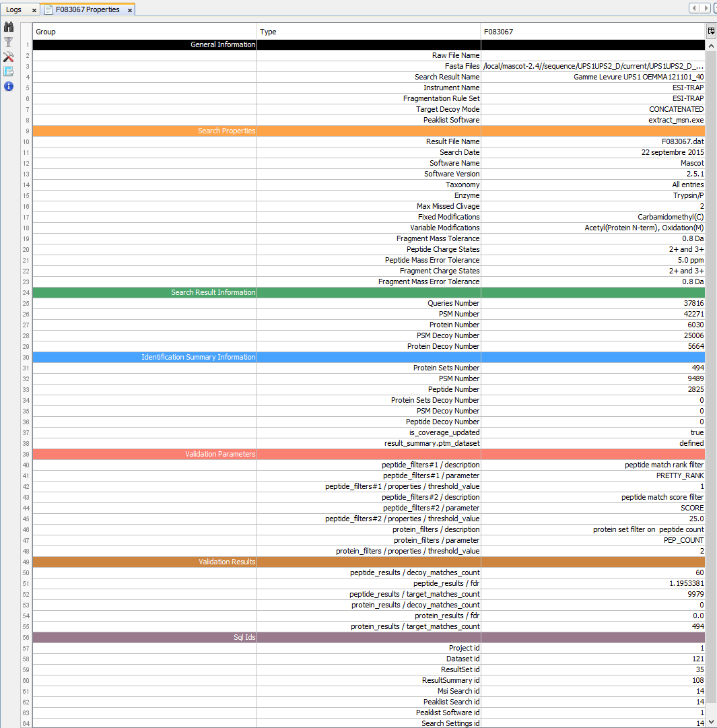
Task: Select result_summary.ptm_dataset type cell
Action: tap(369, 443)
